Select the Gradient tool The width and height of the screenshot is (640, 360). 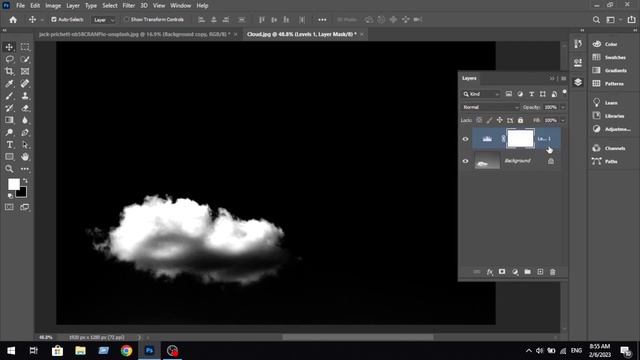[9, 120]
